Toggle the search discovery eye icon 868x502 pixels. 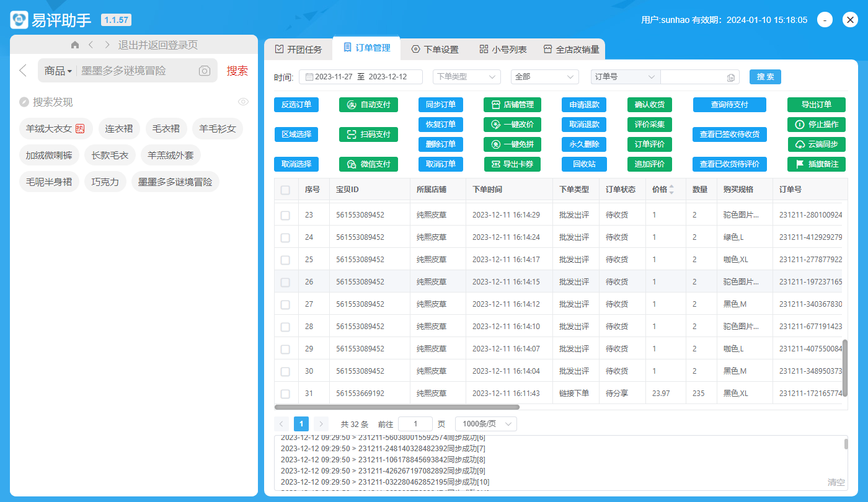pos(243,102)
